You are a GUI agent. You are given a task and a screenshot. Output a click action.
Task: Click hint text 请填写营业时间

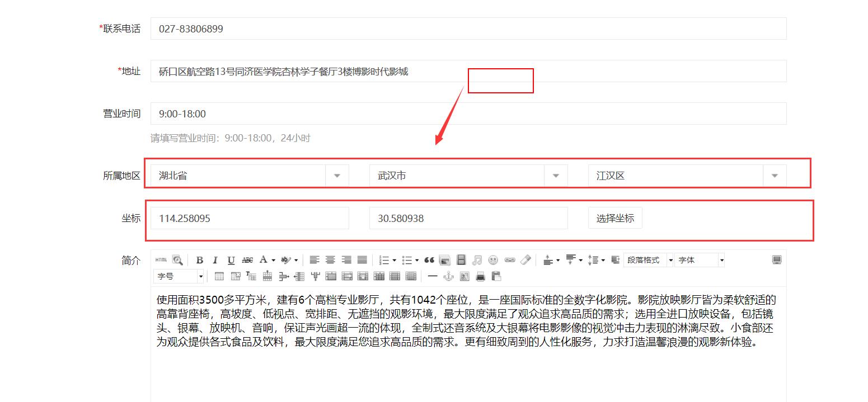click(x=230, y=138)
